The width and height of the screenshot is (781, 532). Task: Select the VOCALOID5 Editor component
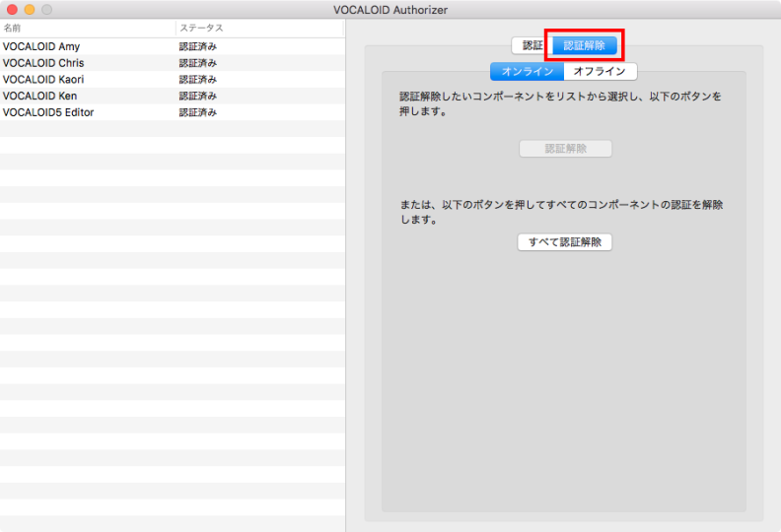[x=48, y=112]
